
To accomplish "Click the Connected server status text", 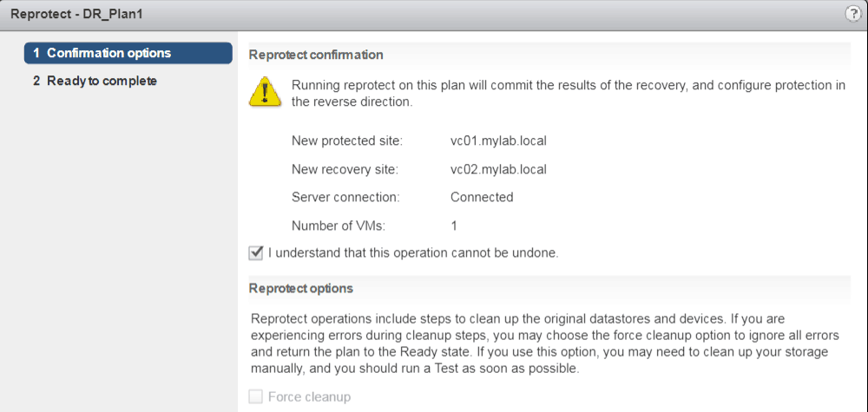I will point(482,197).
